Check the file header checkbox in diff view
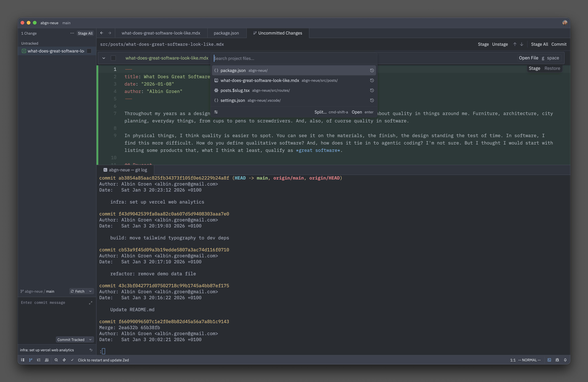This screenshot has width=588, height=382. tap(113, 58)
